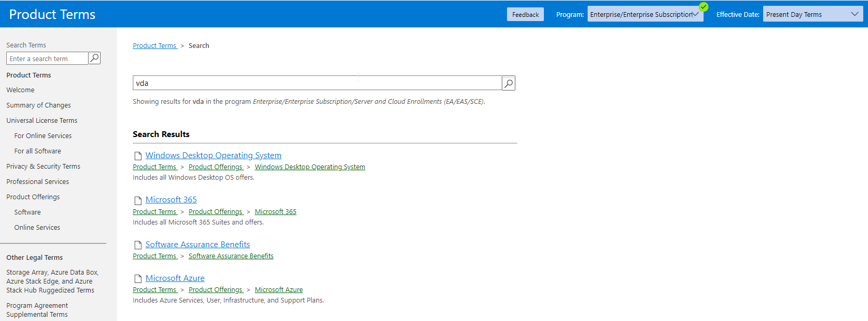
Task: Click the document icon beside Windows Desktop Operating System
Action: click(x=138, y=156)
